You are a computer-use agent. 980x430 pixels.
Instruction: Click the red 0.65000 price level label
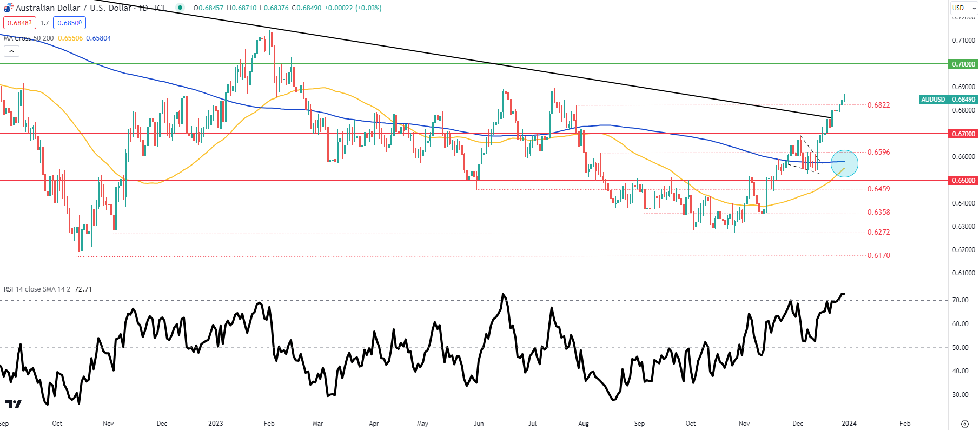pos(964,181)
